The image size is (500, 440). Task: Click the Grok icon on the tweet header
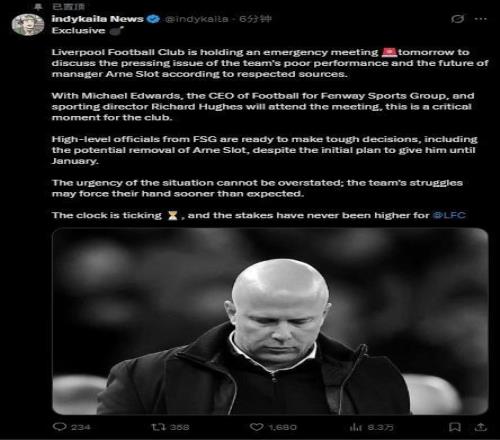tap(457, 19)
